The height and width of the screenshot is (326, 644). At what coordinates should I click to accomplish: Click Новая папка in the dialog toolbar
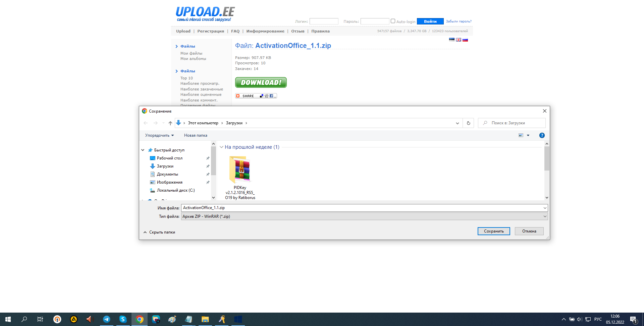(196, 135)
